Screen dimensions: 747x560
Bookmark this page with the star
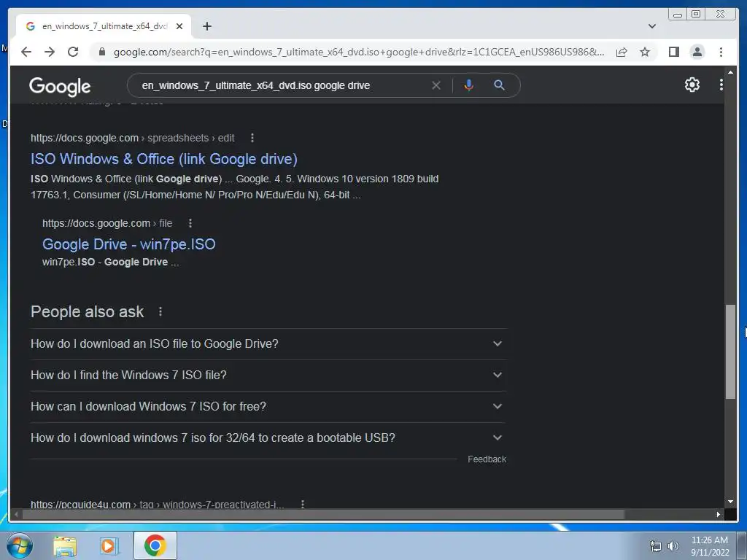coord(645,52)
